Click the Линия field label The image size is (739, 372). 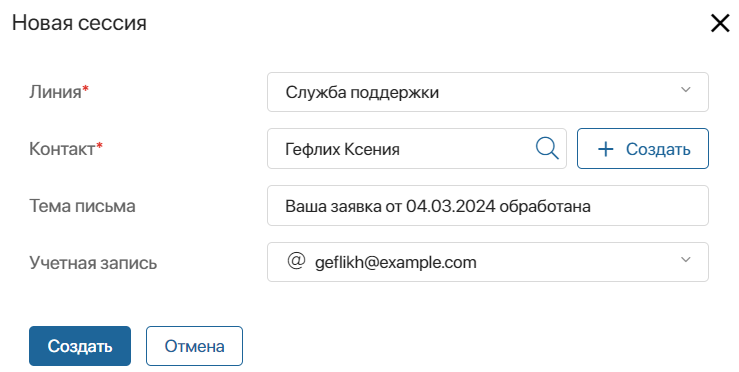point(55,92)
